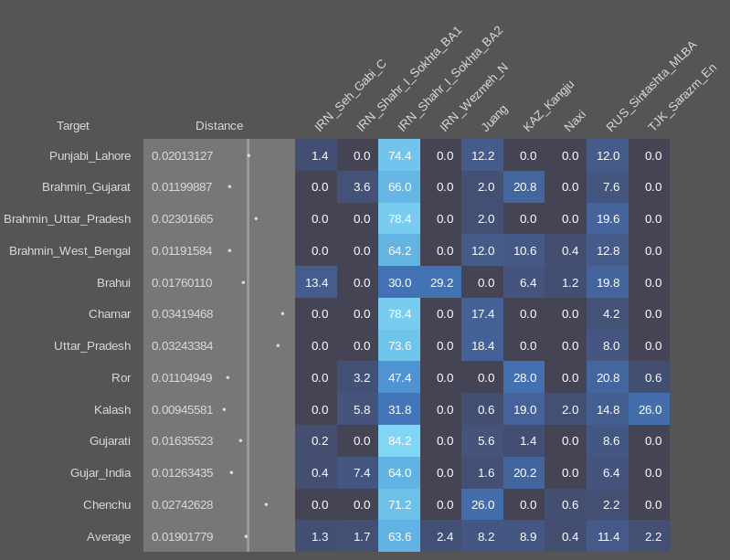Click the 84.2 cell in Gujarati row
This screenshot has width=730, height=560.
399,440
